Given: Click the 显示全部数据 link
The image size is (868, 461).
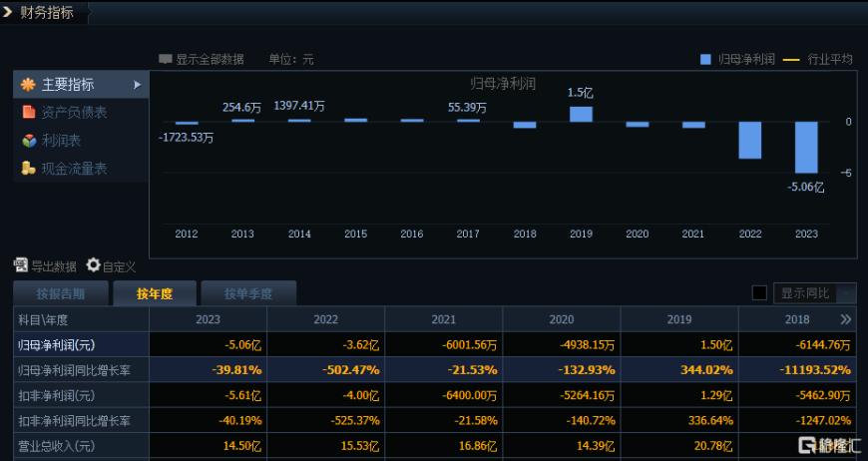Looking at the screenshot, I should pyautogui.click(x=202, y=59).
